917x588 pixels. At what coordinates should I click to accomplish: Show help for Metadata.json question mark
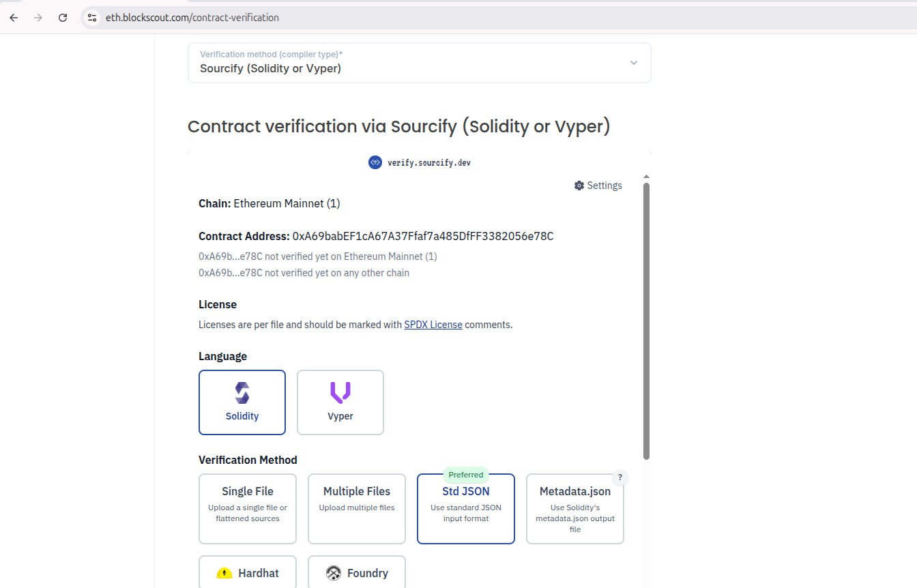[620, 477]
